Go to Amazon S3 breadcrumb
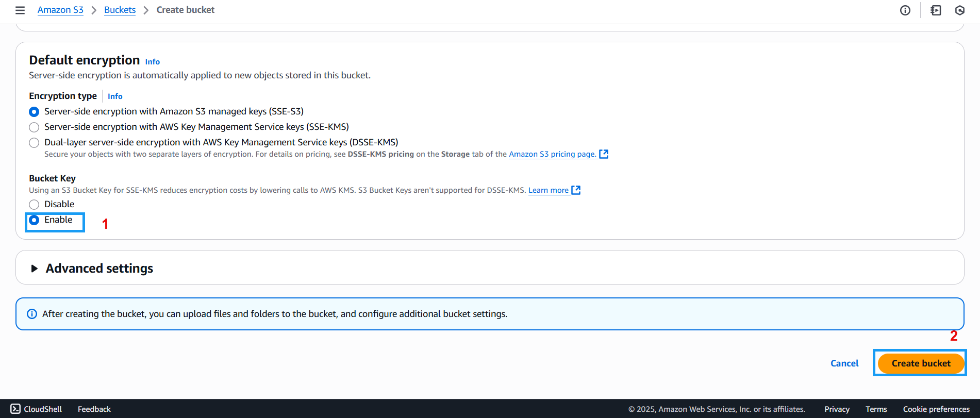This screenshot has width=980, height=418. pos(60,10)
